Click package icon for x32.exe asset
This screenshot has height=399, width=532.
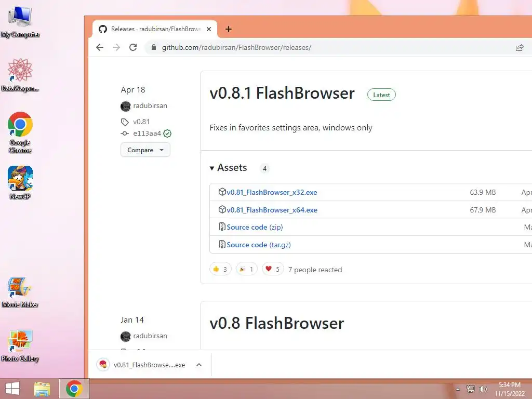(222, 192)
